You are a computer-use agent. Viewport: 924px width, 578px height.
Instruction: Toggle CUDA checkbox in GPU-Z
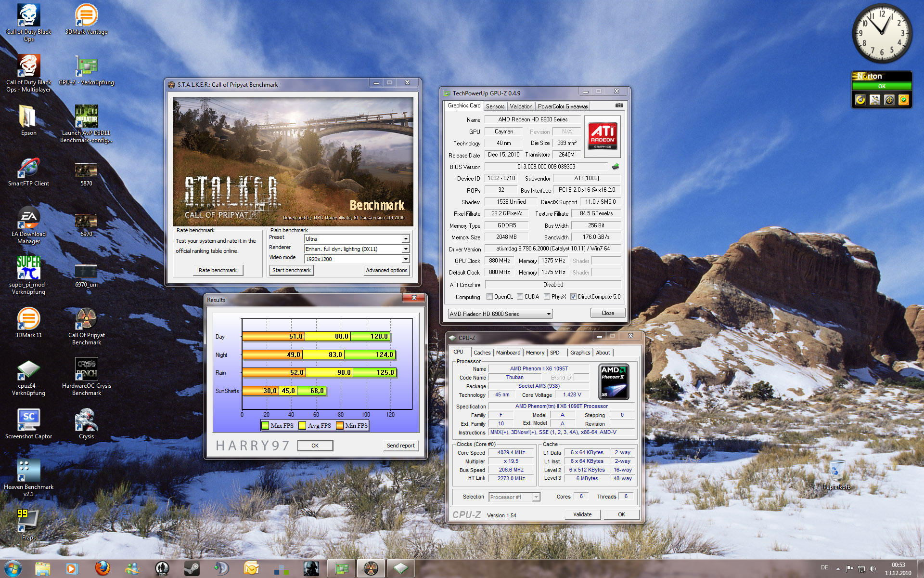point(520,297)
